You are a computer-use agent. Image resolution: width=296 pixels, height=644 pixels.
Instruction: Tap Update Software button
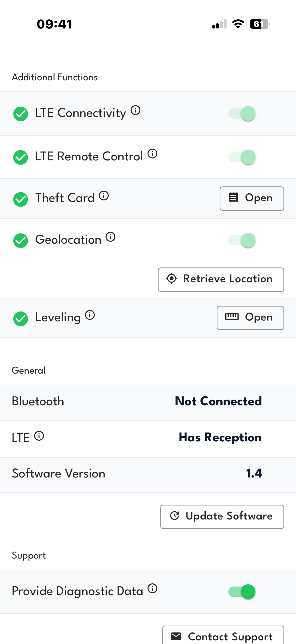(222, 517)
